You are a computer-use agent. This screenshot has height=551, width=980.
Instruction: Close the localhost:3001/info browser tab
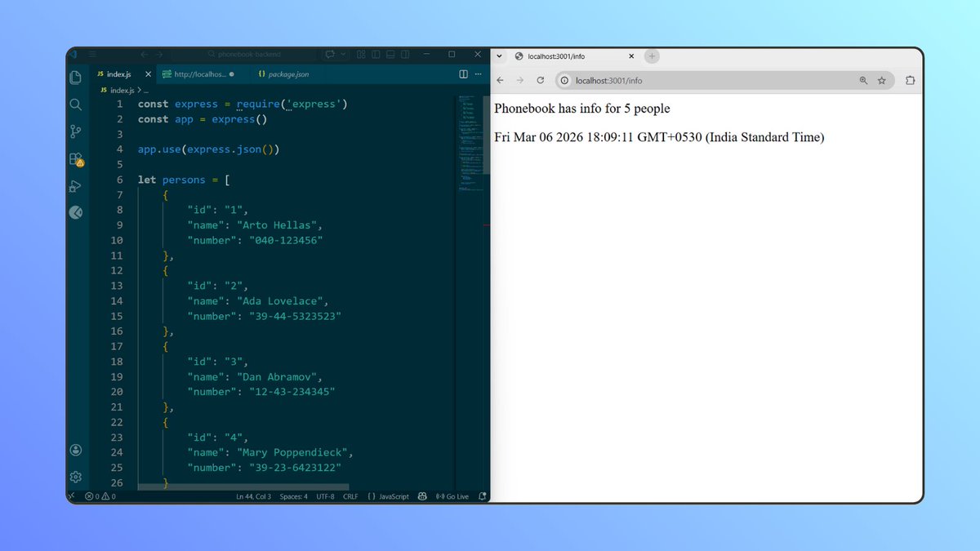[631, 56]
